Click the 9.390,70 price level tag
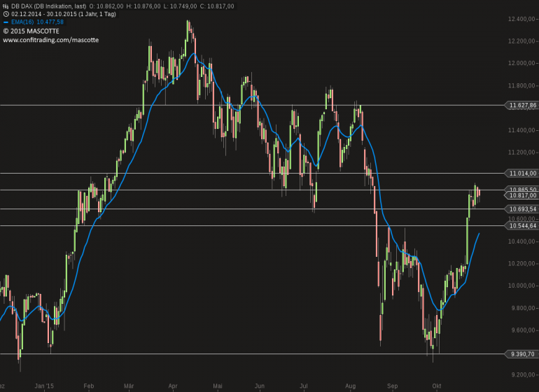The height and width of the screenshot is (392, 539). coord(522,354)
